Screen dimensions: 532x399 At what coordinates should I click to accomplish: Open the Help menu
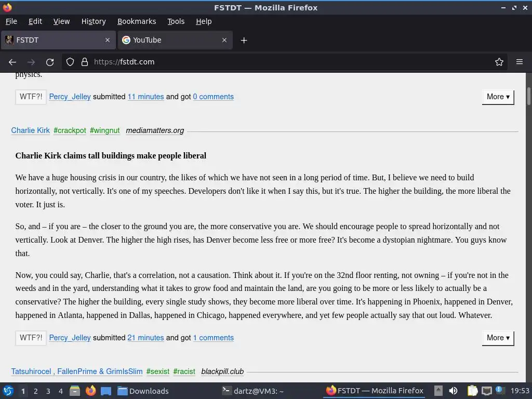pyautogui.click(x=204, y=21)
